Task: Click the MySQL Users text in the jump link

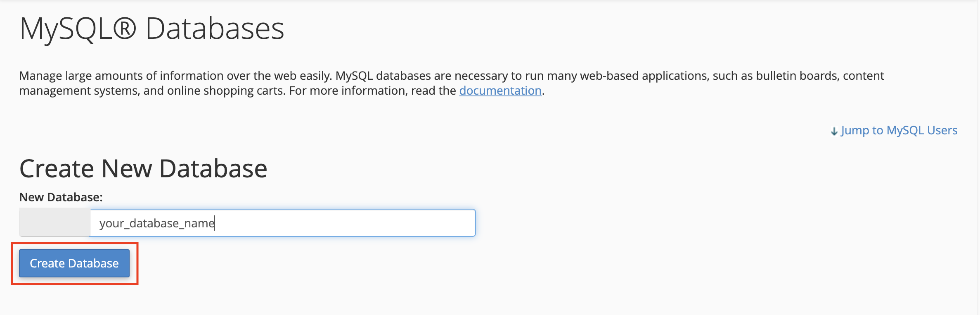Action: pos(922,131)
